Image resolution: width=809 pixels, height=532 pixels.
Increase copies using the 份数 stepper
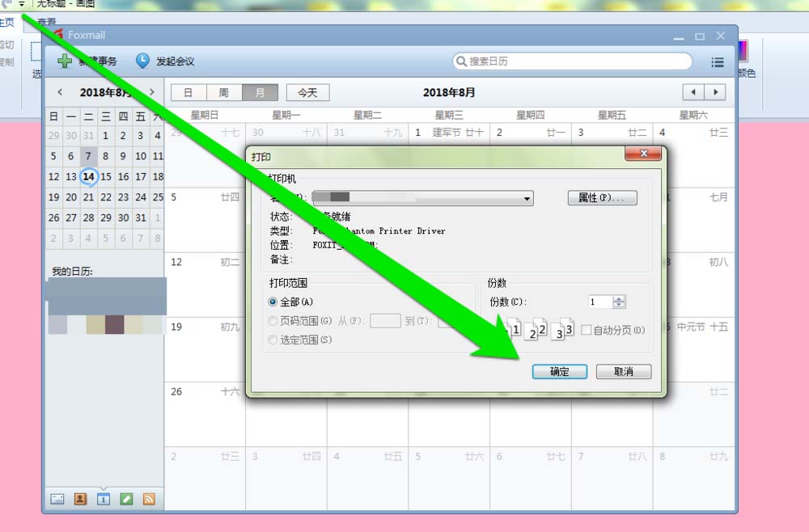(620, 298)
